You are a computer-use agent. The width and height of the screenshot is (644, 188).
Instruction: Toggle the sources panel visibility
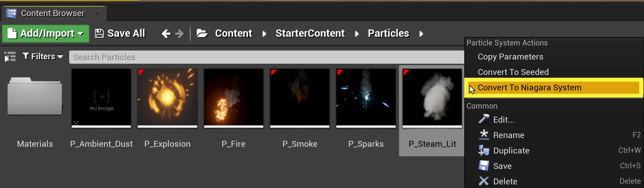click(x=10, y=56)
